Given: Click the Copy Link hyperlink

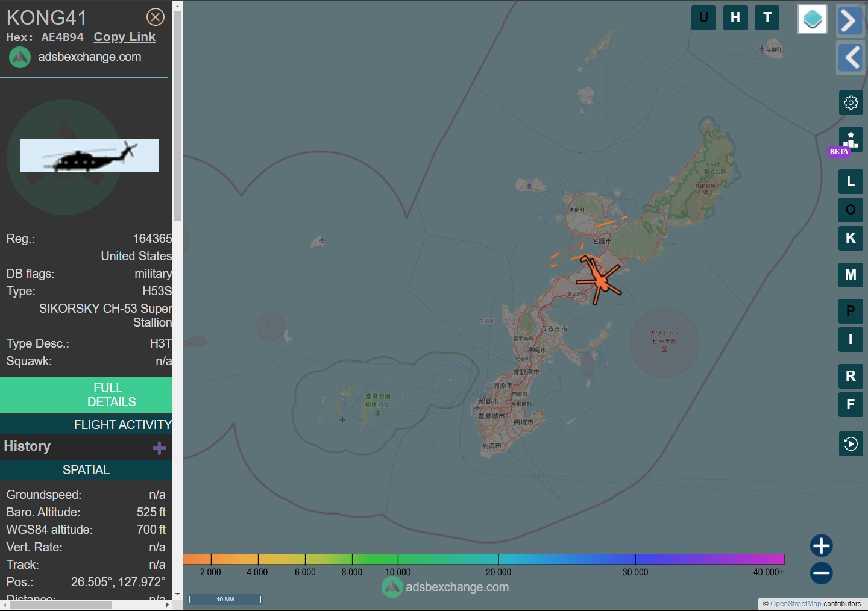Looking at the screenshot, I should pyautogui.click(x=124, y=37).
